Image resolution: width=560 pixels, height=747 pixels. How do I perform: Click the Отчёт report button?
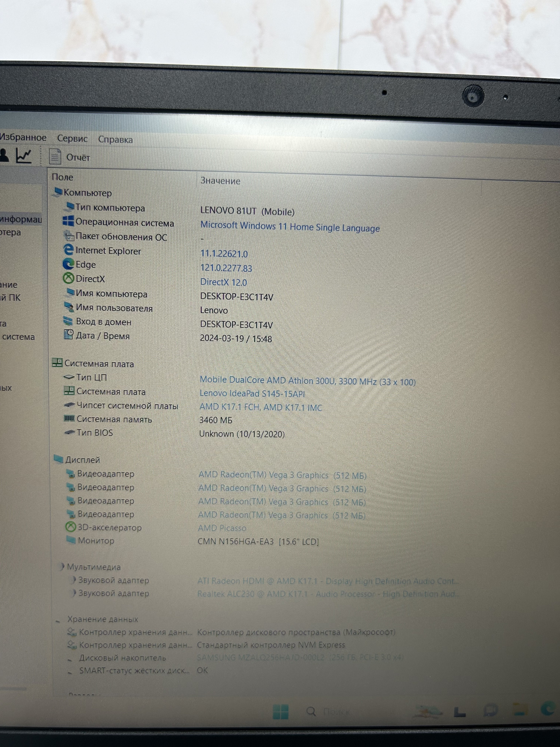click(x=70, y=157)
